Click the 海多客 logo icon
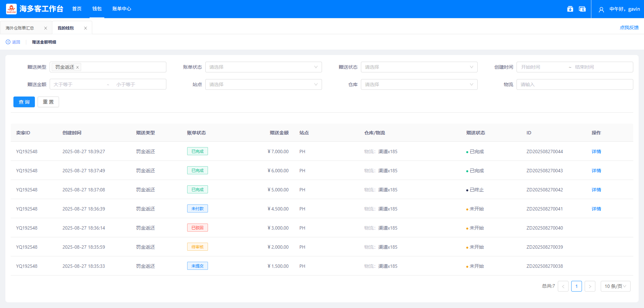 [11, 9]
